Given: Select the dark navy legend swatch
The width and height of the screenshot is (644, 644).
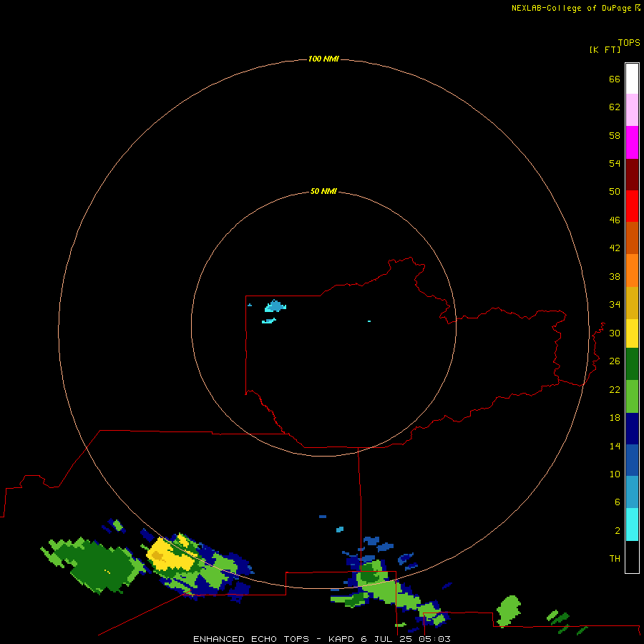Looking at the screenshot, I should pos(632,429).
